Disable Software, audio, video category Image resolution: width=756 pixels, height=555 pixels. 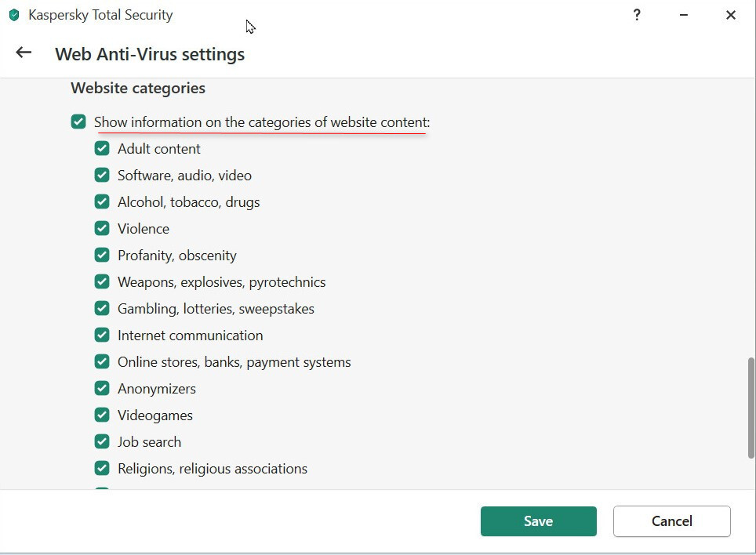point(102,176)
